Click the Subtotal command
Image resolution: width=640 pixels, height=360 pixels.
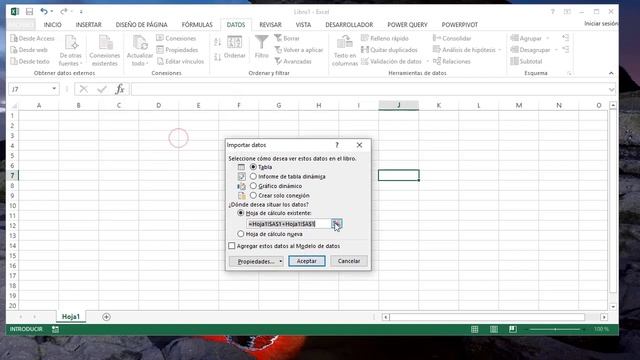click(527, 61)
